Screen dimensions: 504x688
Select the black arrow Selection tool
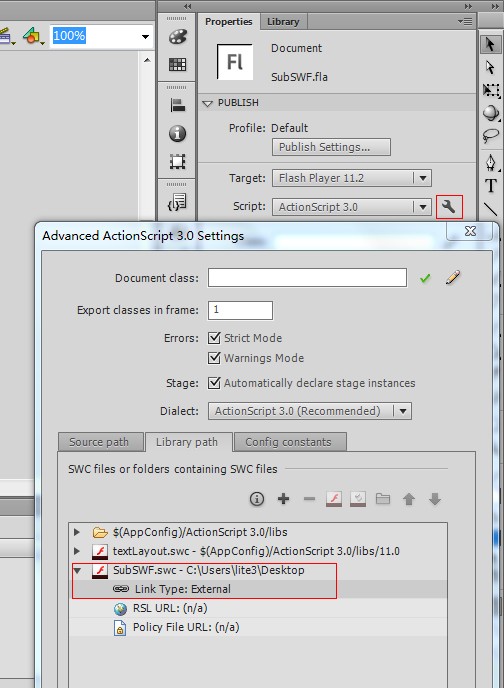[x=490, y=44]
